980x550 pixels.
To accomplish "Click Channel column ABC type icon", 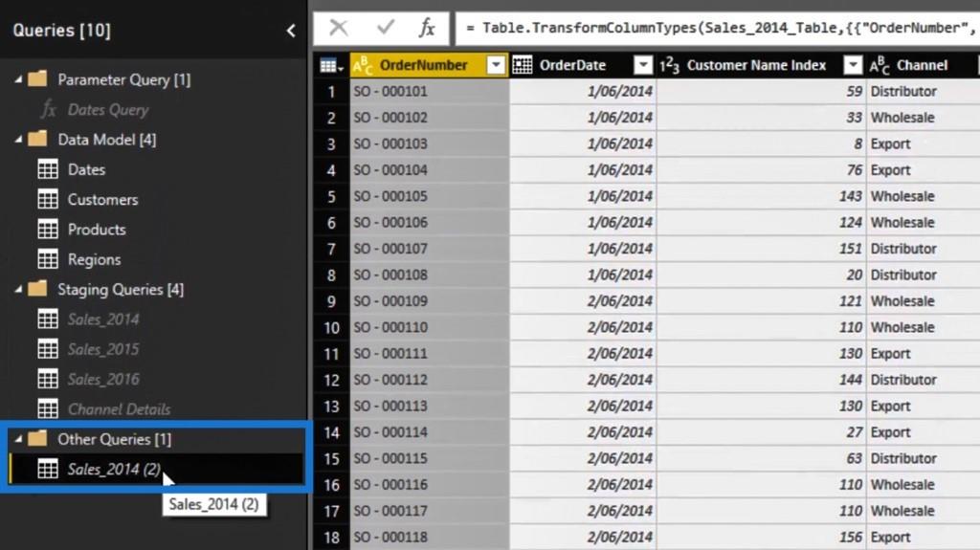I will pos(880,65).
